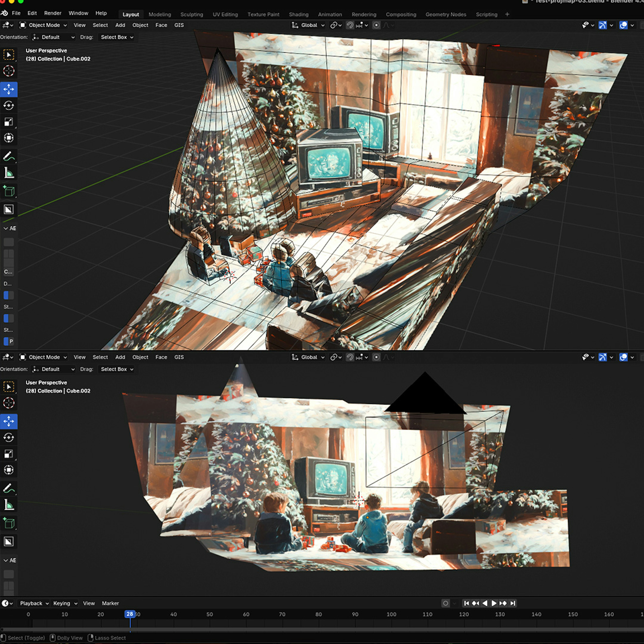Choose Add Cube tool in top viewport
The width and height of the screenshot is (644, 644).
pos(9,191)
